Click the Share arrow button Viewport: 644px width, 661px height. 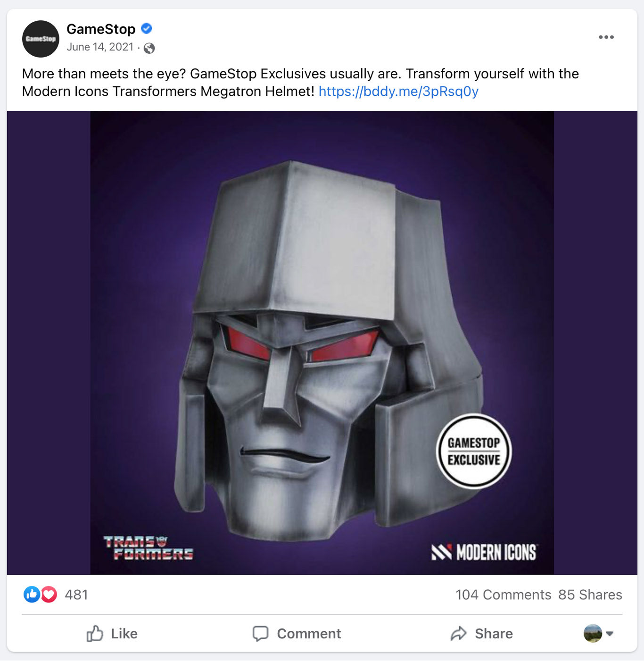[482, 633]
